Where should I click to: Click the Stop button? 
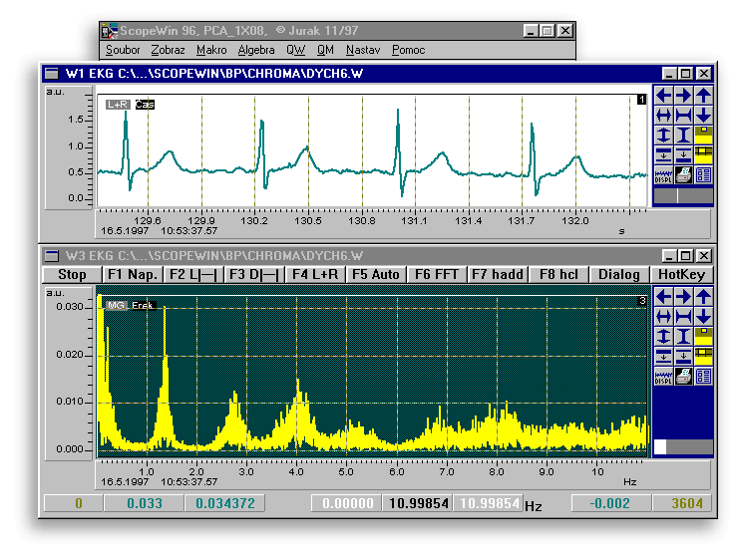[x=72, y=274]
